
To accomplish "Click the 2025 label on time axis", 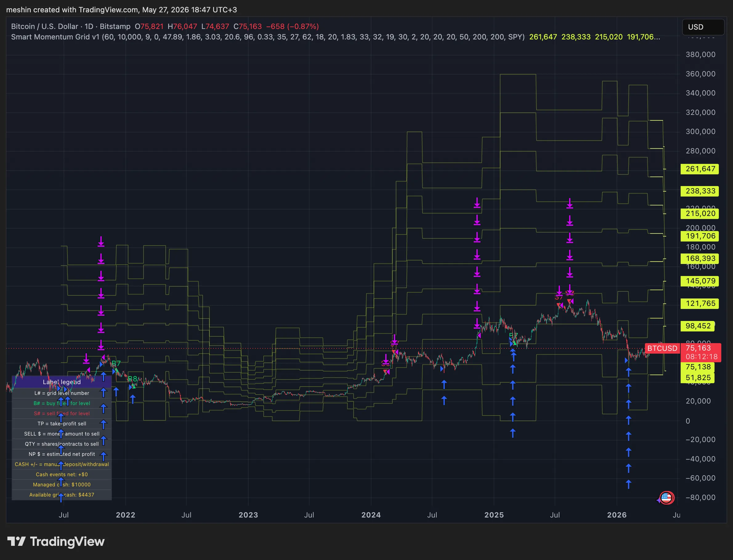I will [x=494, y=515].
